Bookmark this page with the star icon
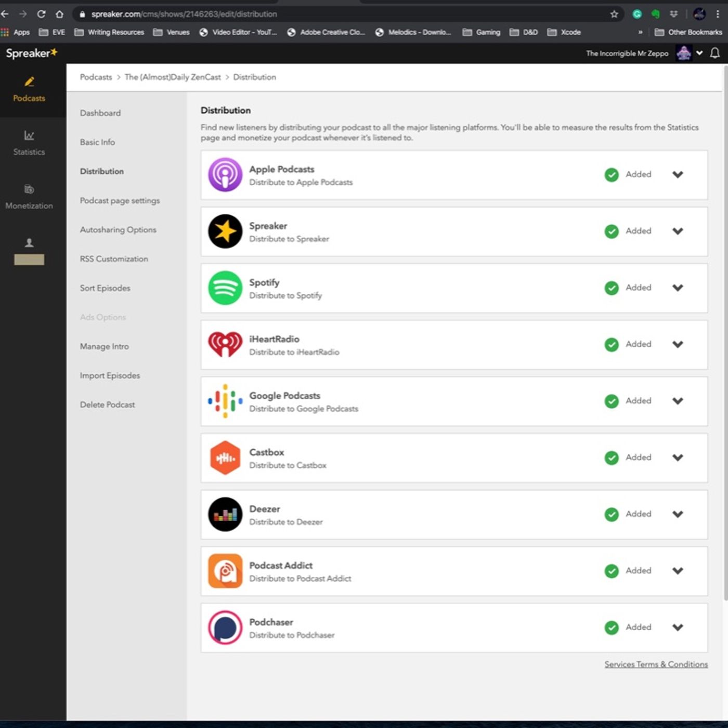The width and height of the screenshot is (728, 728). tap(614, 14)
